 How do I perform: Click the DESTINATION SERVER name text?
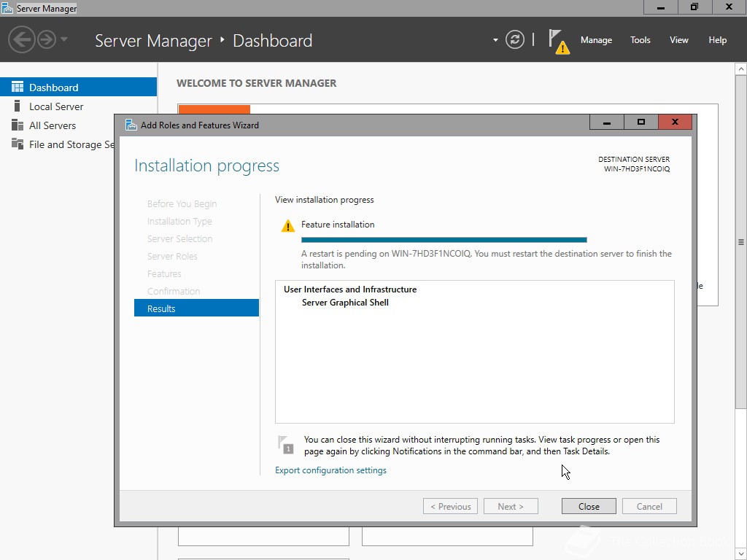click(636, 169)
